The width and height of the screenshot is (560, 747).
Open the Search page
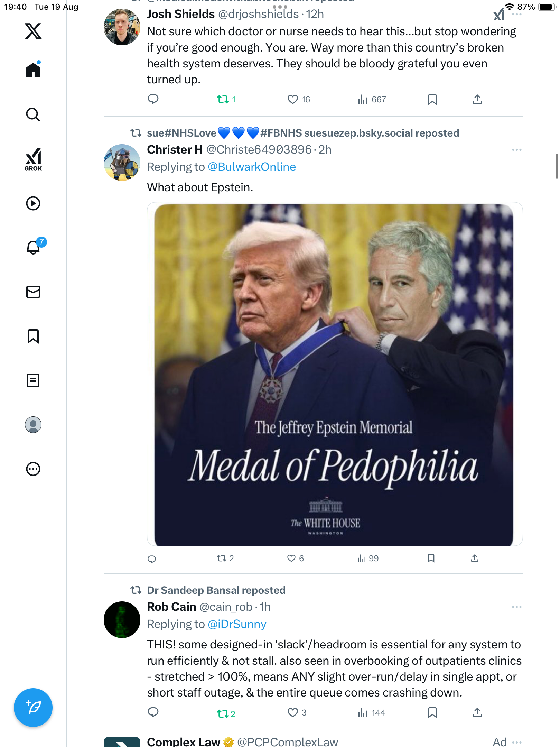pos(33,115)
